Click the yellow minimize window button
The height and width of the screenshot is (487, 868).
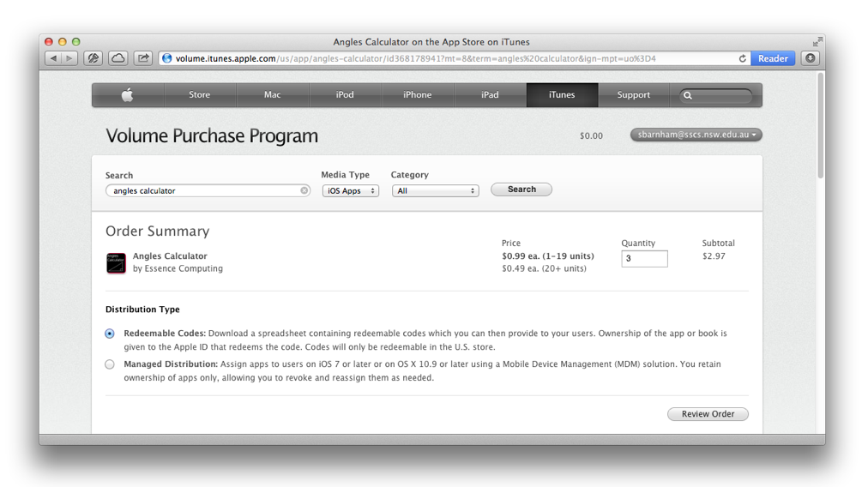coord(63,42)
